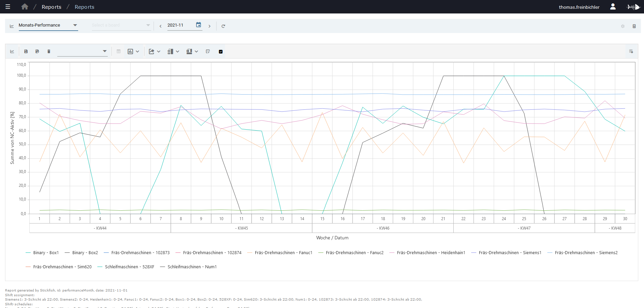Expand export options dropdown arrow

[159, 52]
